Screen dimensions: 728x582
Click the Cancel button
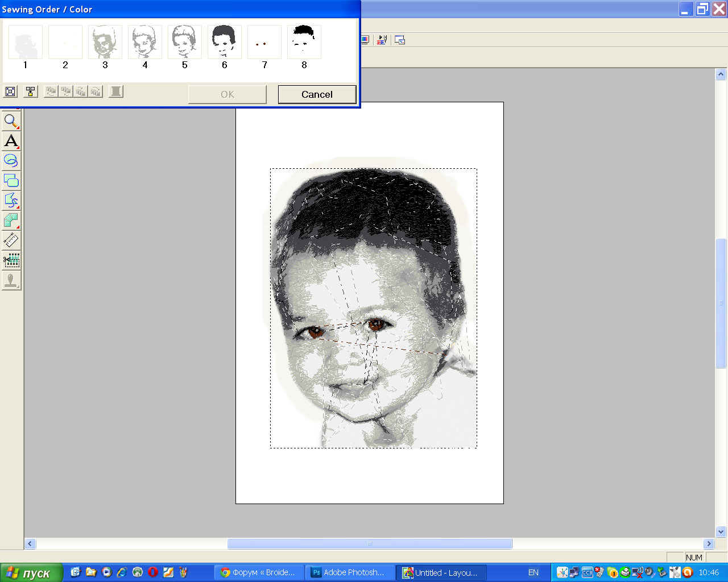point(317,94)
